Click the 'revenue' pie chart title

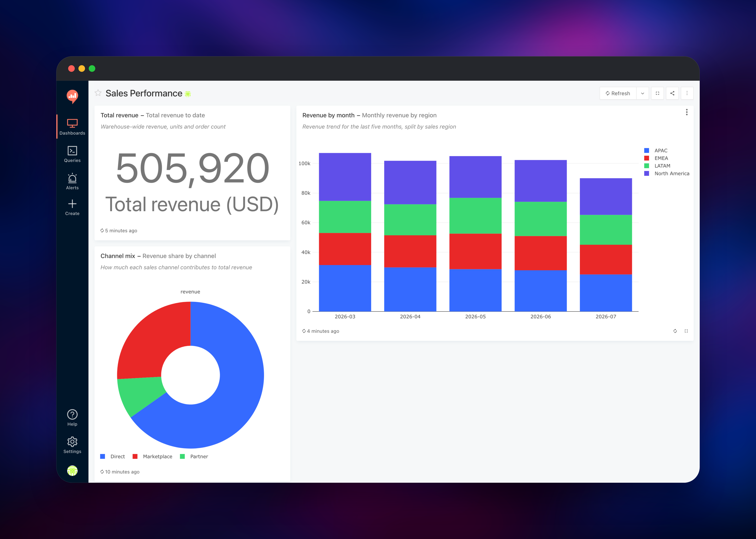tap(190, 292)
